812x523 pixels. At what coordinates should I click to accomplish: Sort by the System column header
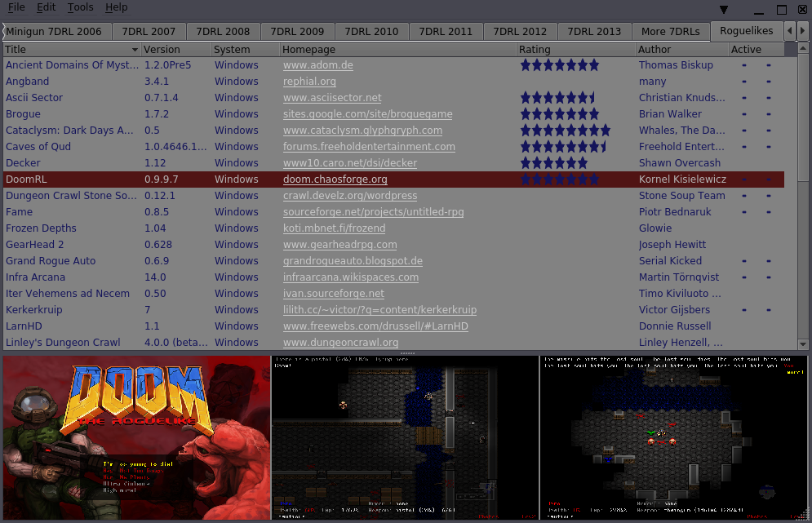pyautogui.click(x=245, y=49)
